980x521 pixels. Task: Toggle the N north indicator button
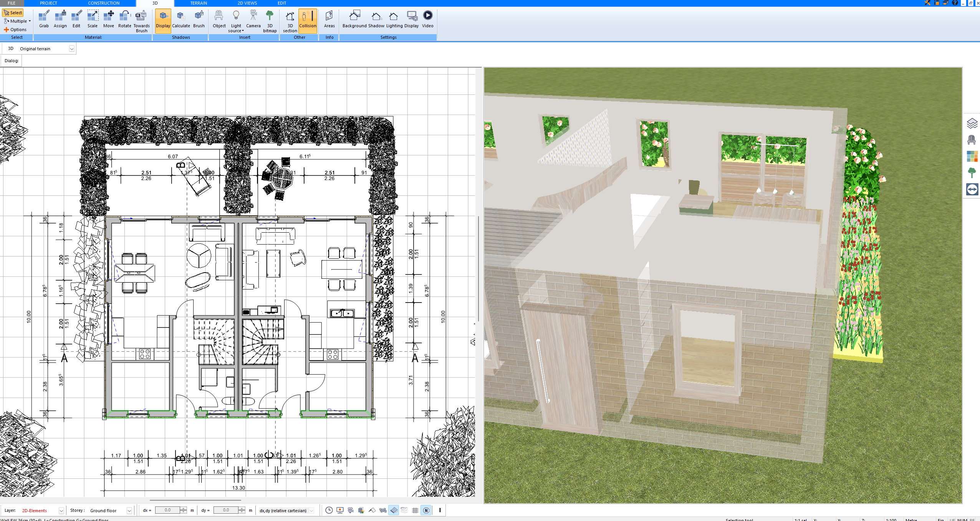click(x=426, y=510)
